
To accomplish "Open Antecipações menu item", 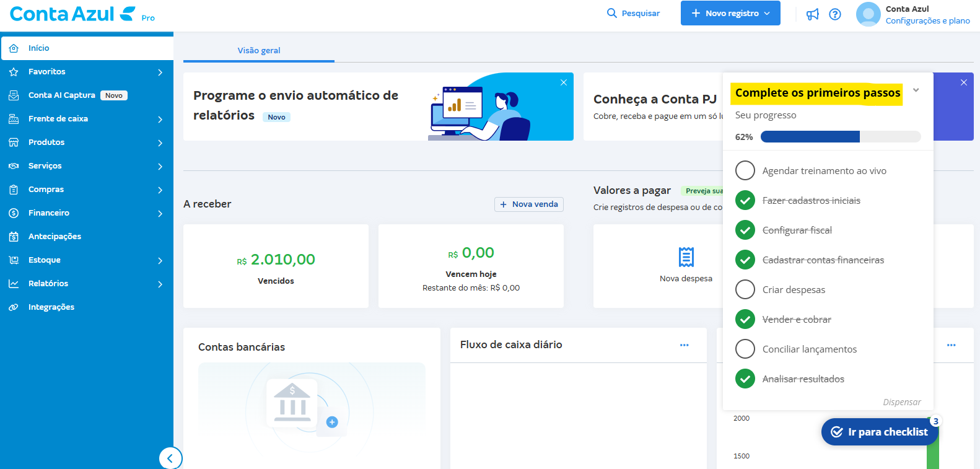I will 87,237.
